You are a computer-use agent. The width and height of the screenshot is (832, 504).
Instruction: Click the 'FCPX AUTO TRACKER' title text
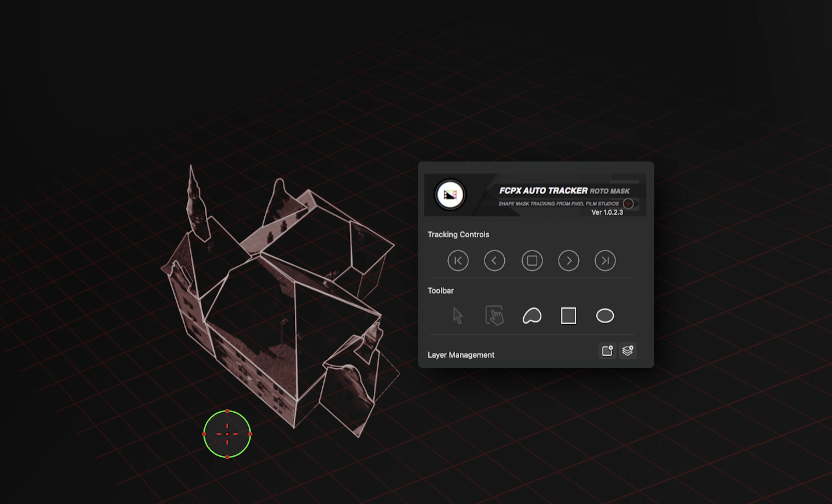(x=543, y=191)
